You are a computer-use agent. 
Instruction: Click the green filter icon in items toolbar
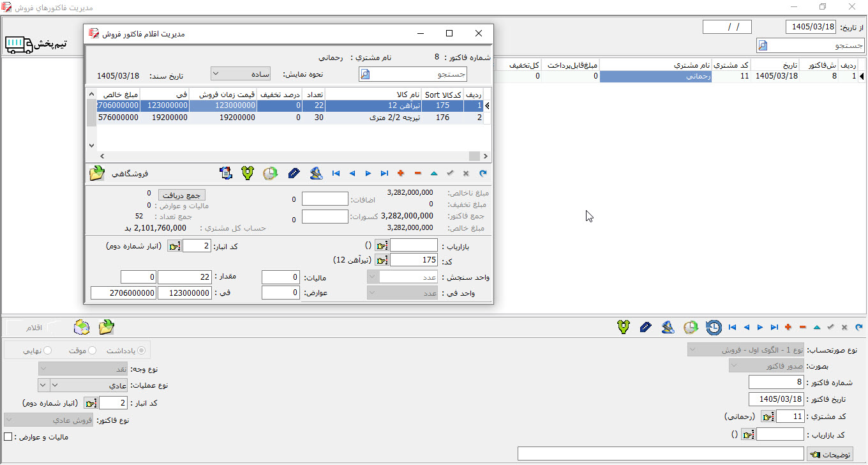pos(248,173)
